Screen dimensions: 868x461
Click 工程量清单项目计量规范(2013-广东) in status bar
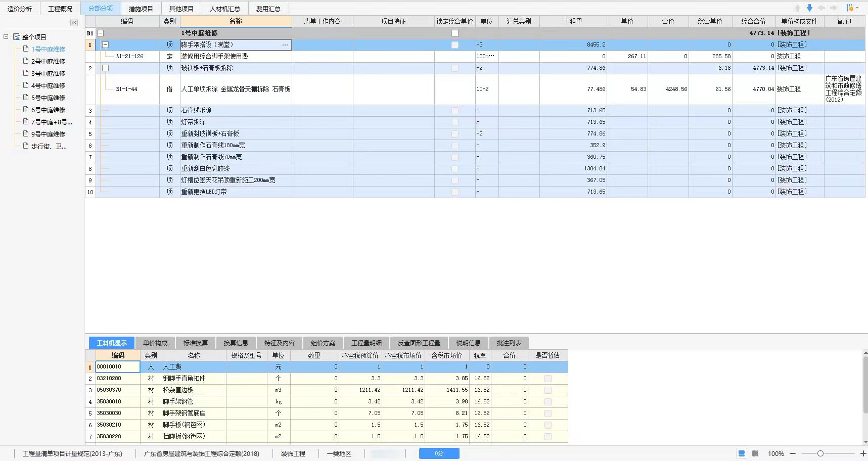click(x=72, y=453)
